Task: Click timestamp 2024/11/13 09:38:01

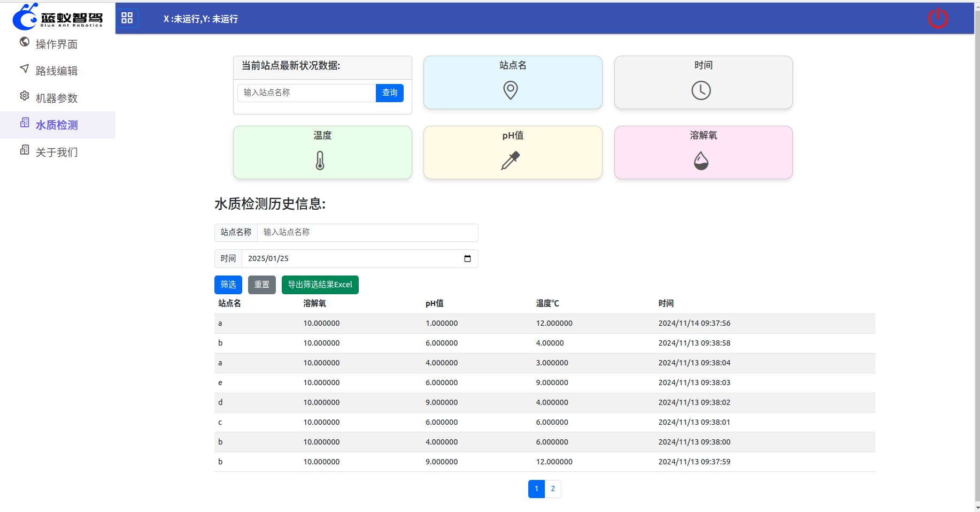Action: pyautogui.click(x=694, y=422)
